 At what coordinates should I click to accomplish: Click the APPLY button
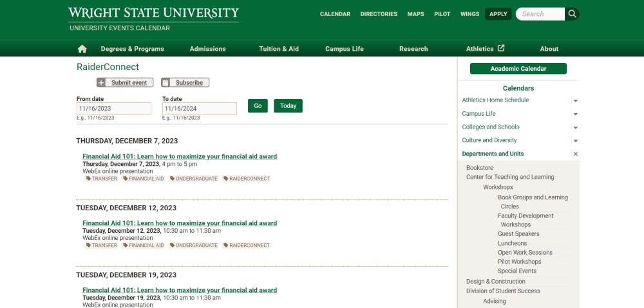[498, 14]
